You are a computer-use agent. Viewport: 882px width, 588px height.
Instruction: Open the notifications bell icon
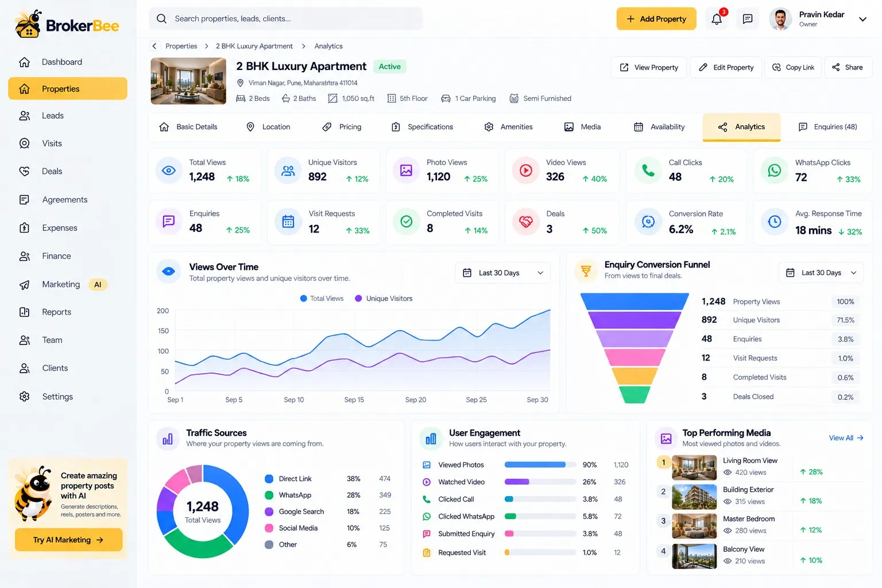coord(717,19)
